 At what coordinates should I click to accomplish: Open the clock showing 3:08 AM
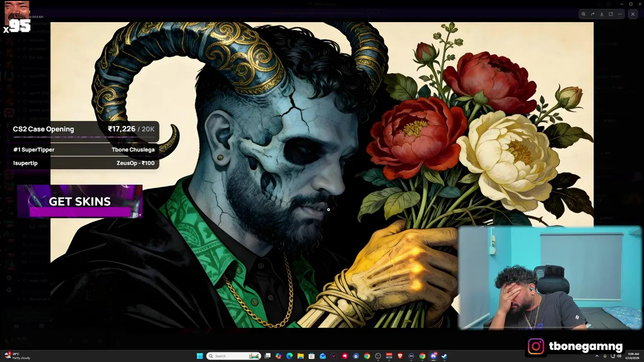click(633, 356)
